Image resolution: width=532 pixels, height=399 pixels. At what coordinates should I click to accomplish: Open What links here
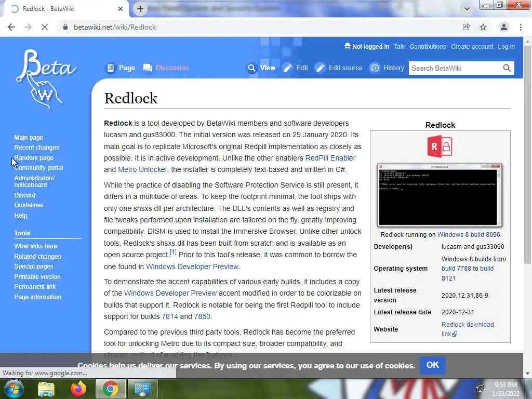coord(36,246)
